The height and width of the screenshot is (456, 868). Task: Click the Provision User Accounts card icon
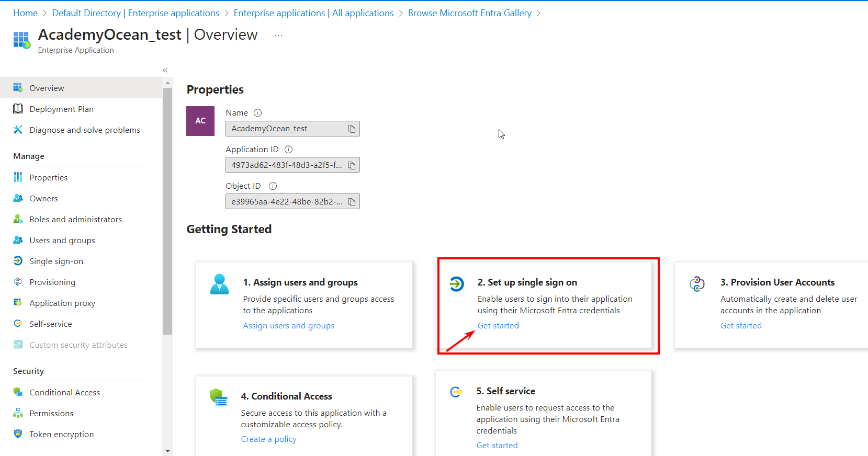click(697, 284)
